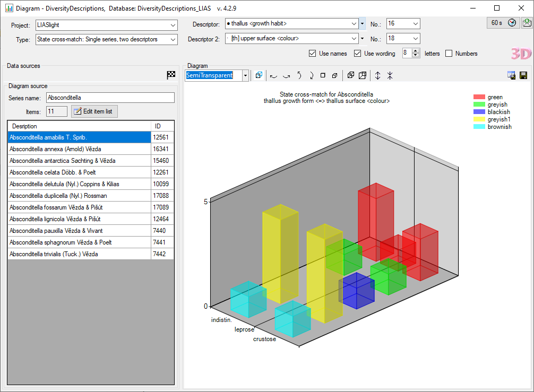Select Absconditella pauxilla Vězda & Vivant row

pos(79,231)
